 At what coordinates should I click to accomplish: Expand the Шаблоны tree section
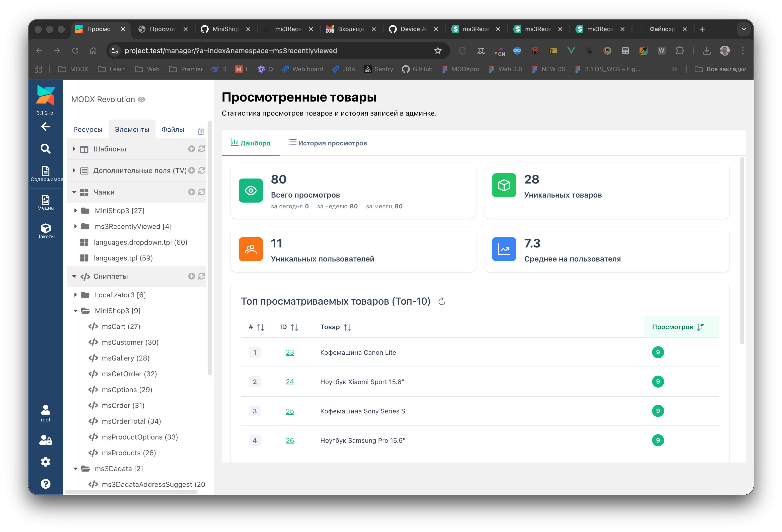pos(74,149)
